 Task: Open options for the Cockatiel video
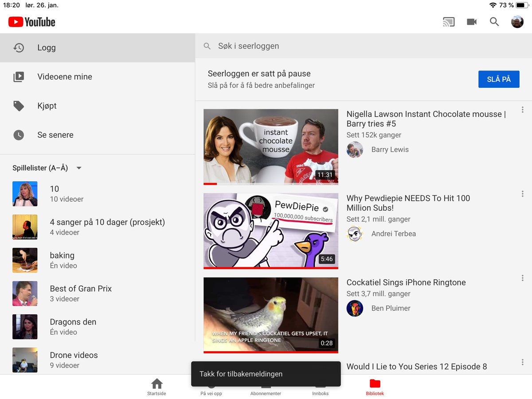point(523,278)
